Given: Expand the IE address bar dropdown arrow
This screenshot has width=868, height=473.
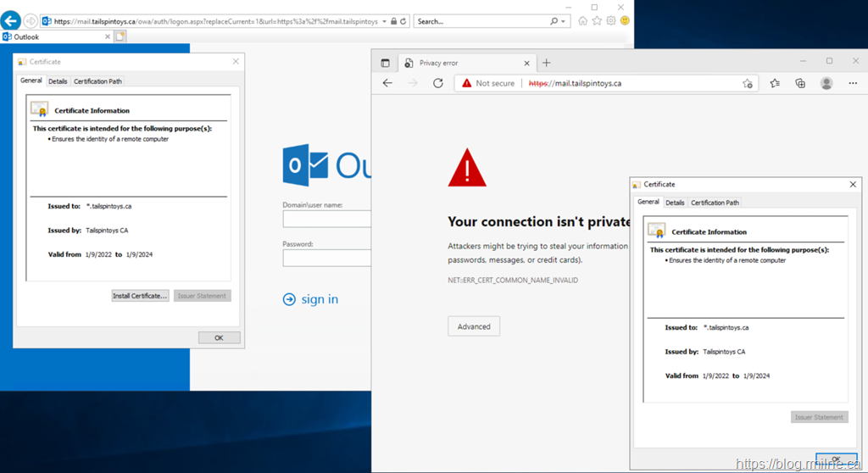Looking at the screenshot, I should (x=387, y=20).
